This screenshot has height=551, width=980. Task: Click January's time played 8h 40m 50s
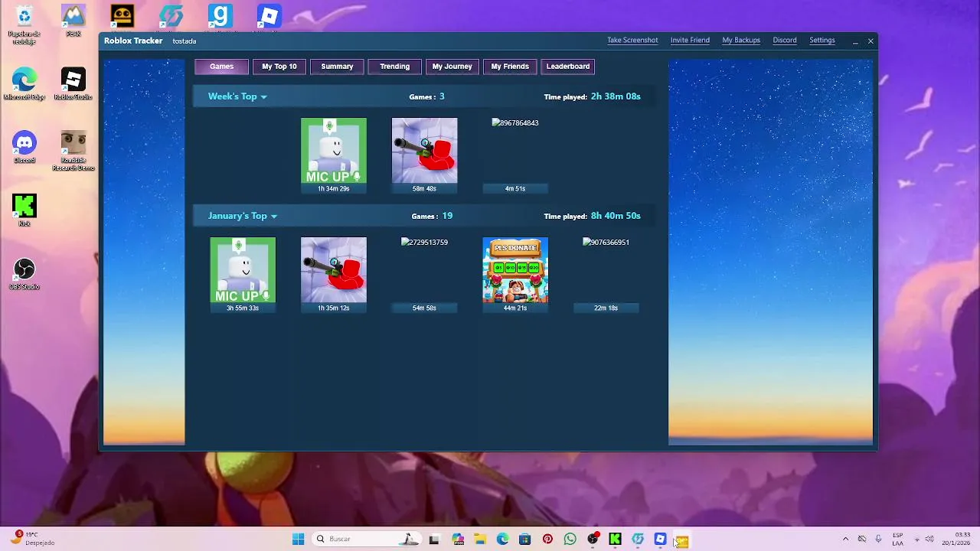tap(616, 216)
